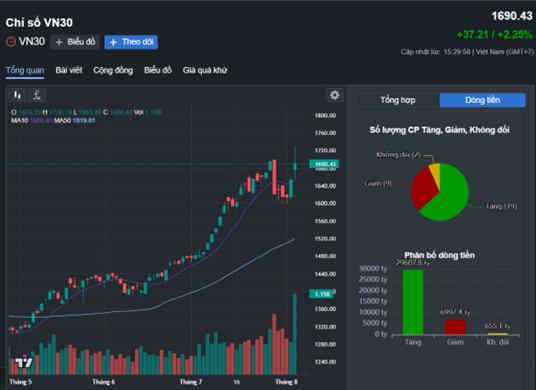
Task: Click the 1690.43 price label on axis
Action: [x=324, y=164]
